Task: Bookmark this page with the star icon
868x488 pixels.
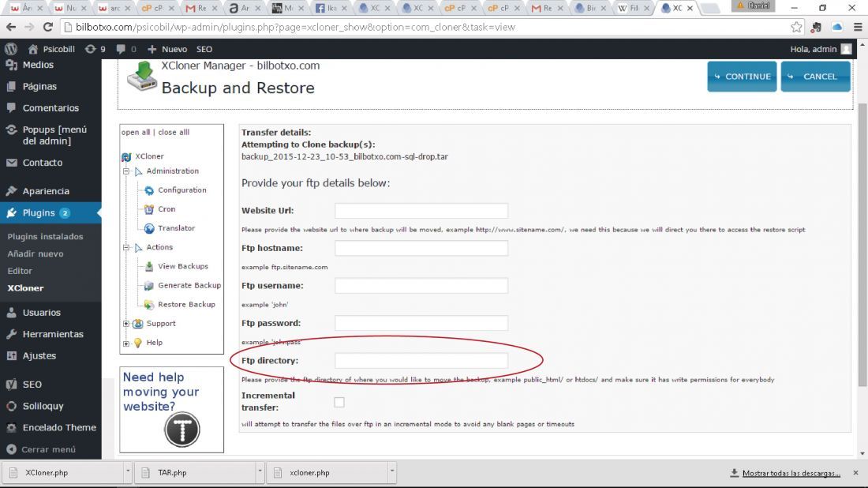Action: (x=796, y=27)
